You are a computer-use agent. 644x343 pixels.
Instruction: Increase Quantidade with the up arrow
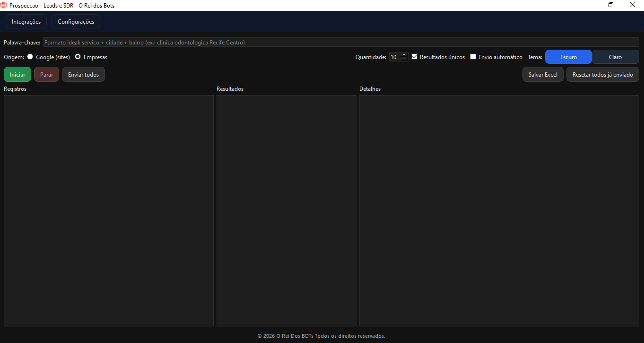point(404,55)
